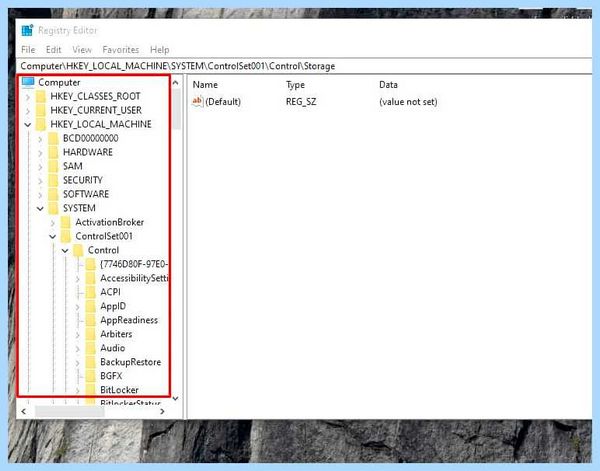
Task: Click the registry path address bar
Action: click(304, 66)
